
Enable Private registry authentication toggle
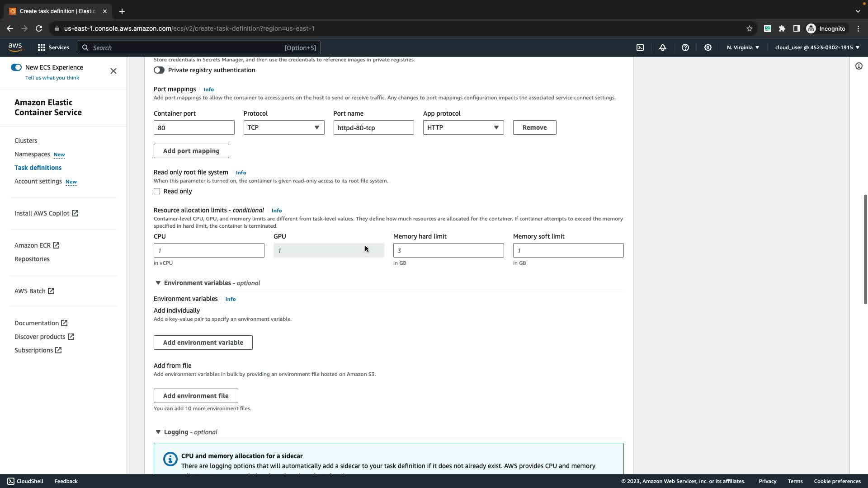click(x=159, y=70)
